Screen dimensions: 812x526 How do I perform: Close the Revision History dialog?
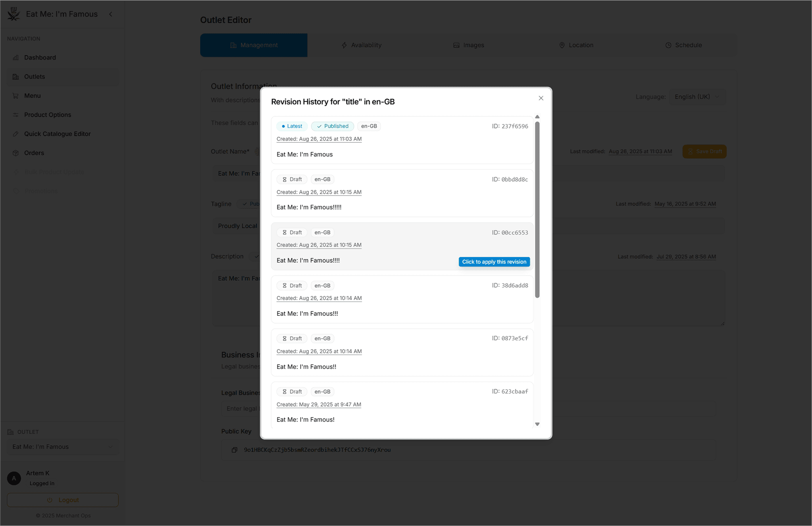541,98
